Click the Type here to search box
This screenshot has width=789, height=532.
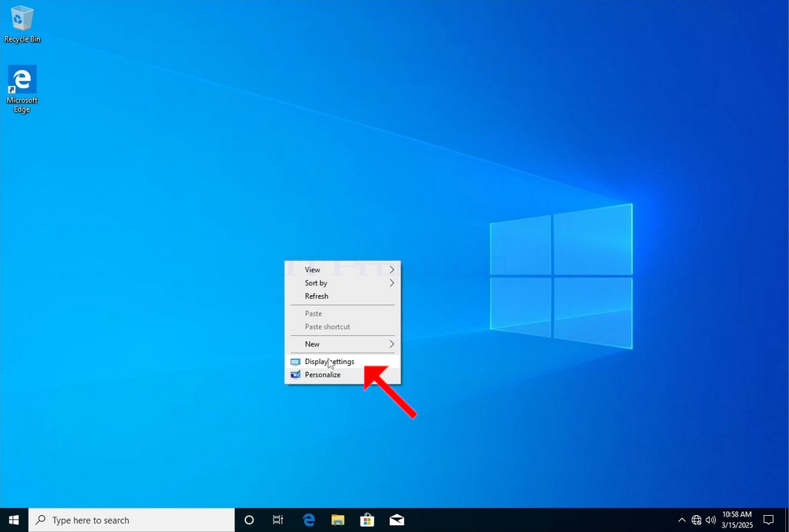[132, 520]
